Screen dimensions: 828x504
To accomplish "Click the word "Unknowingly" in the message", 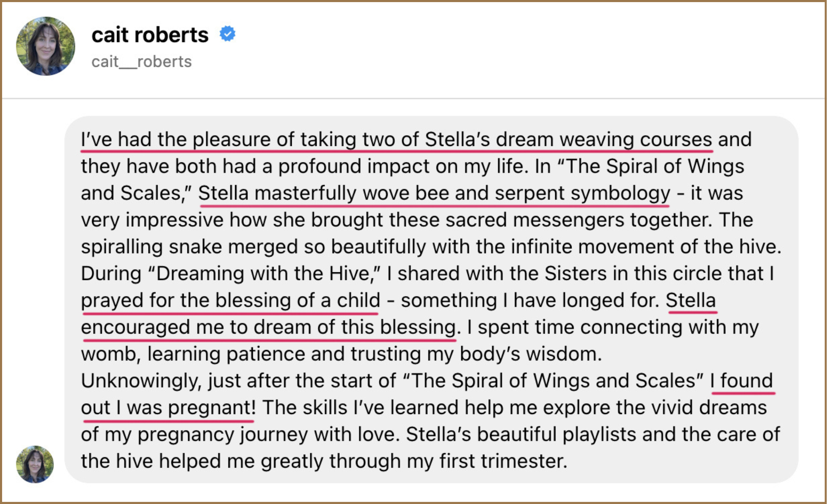I will (x=141, y=381).
